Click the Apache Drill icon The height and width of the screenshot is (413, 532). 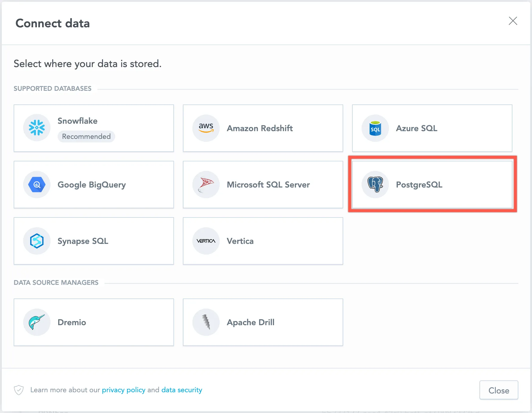pyautogui.click(x=206, y=322)
